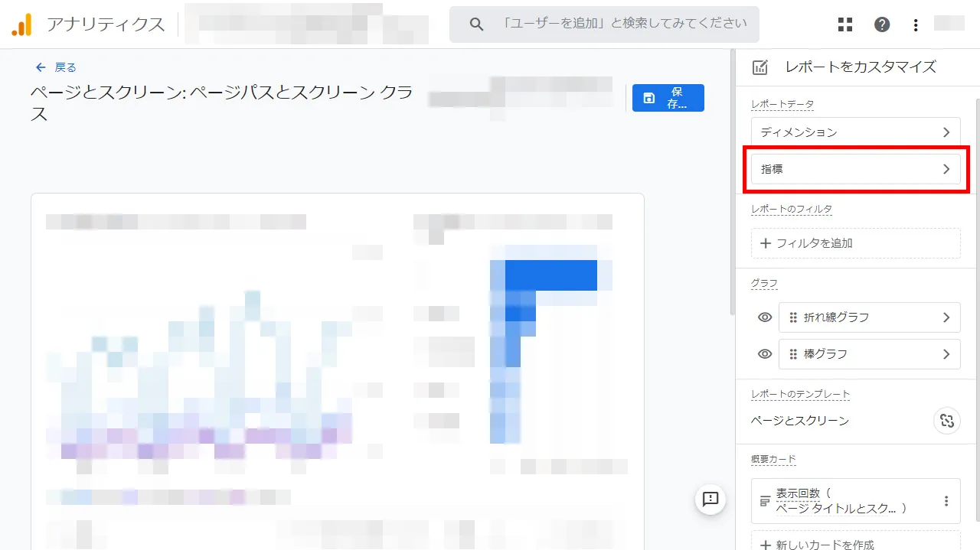The height and width of the screenshot is (550, 980).
Task: Open the 指標 metrics panel chevron
Action: 947,168
